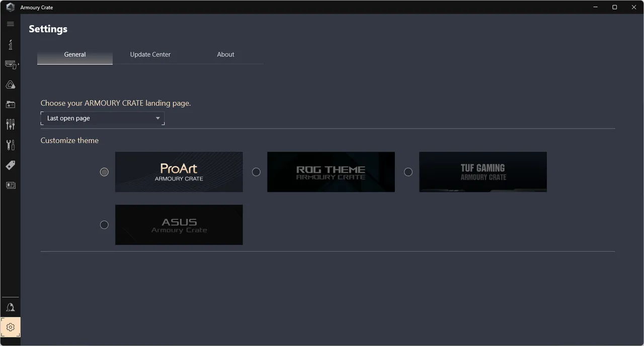The height and width of the screenshot is (346, 644).
Task: Open the Aura Sync triangle icon
Action: pyautogui.click(x=10, y=85)
